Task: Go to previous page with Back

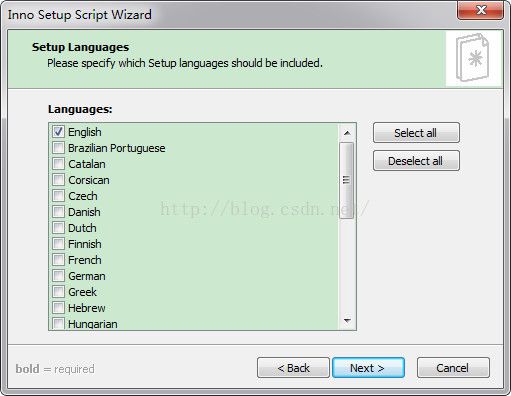Action: pyautogui.click(x=293, y=368)
